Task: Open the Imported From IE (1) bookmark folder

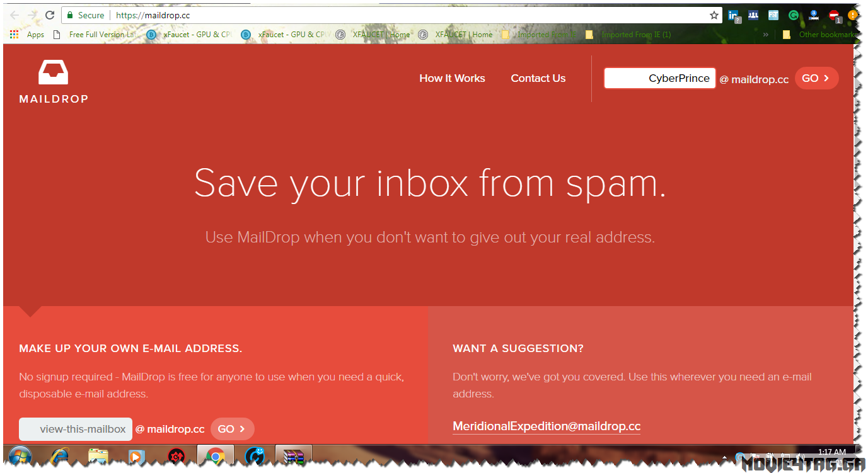Action: 628,35
